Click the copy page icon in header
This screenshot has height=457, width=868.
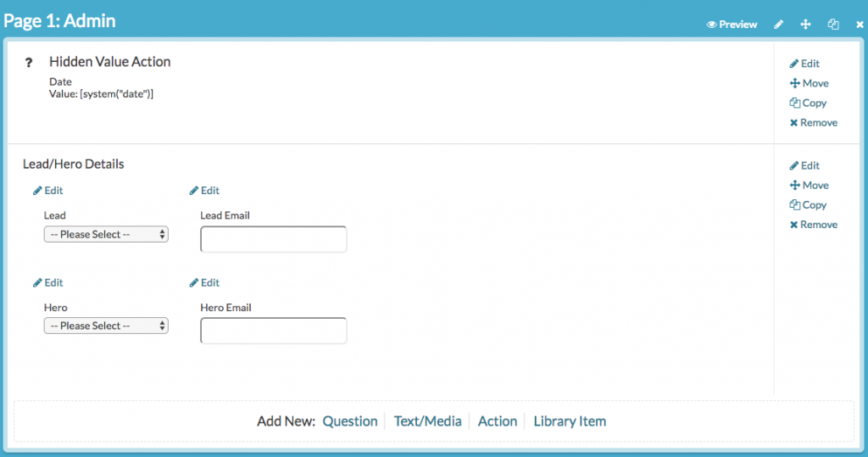tap(833, 25)
